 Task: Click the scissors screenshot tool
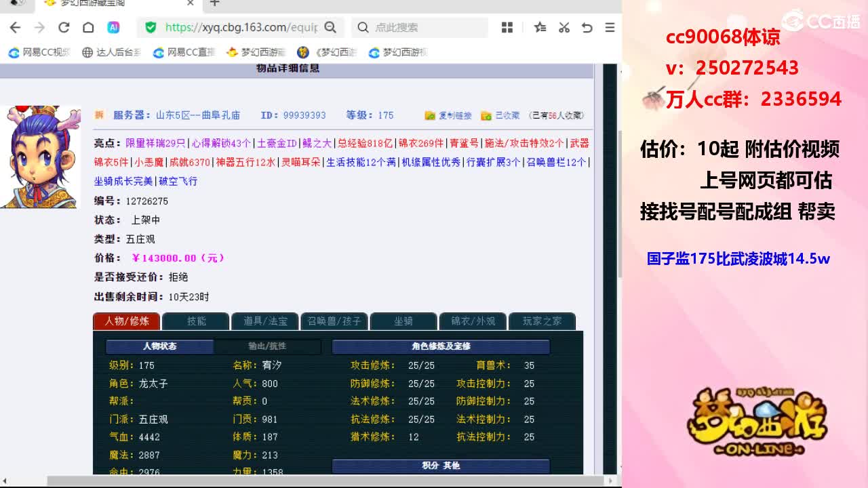point(564,27)
